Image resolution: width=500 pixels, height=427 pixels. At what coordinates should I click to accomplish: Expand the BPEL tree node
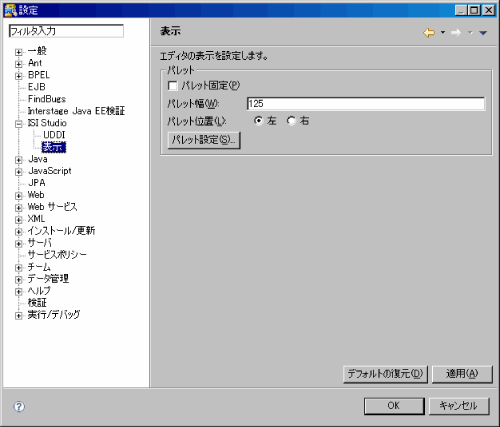19,76
